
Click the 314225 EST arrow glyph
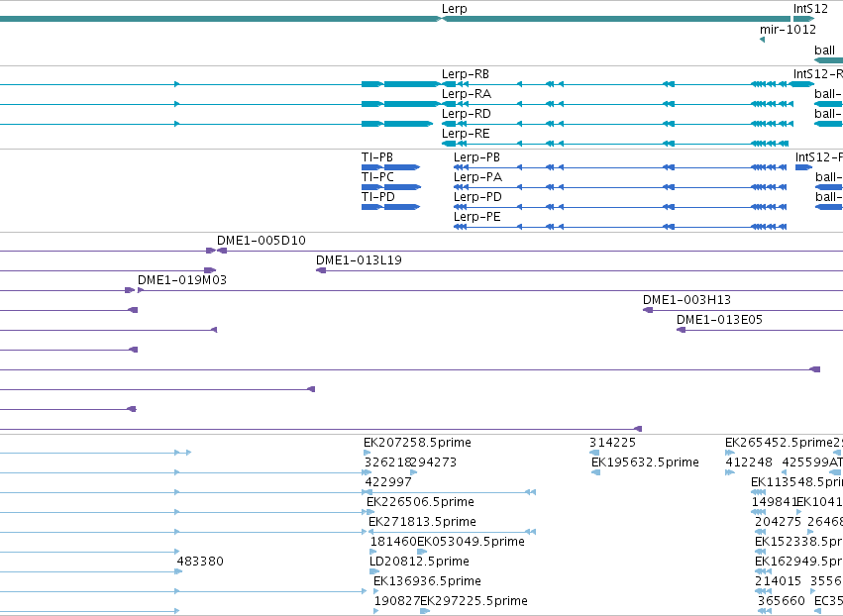[x=594, y=453]
